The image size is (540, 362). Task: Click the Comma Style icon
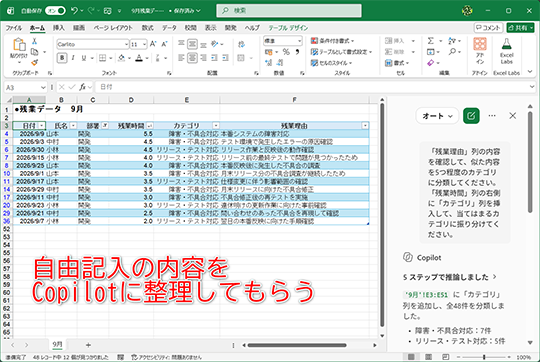point(298,52)
